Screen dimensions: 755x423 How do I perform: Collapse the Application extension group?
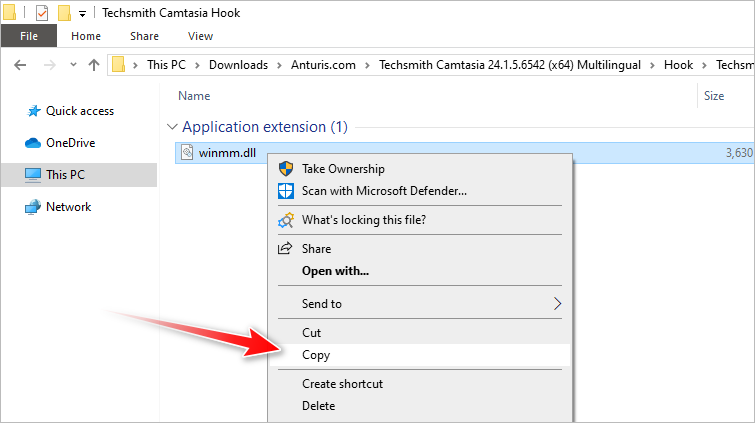pos(172,128)
